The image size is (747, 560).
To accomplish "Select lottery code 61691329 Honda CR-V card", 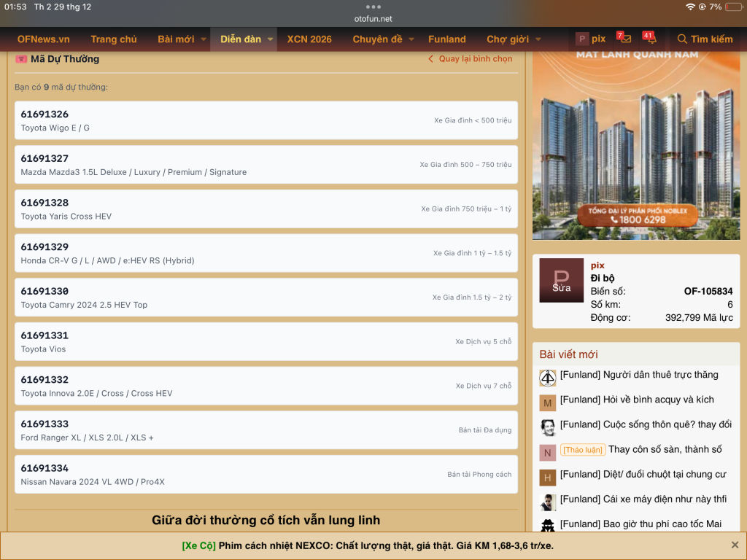I will [266, 253].
